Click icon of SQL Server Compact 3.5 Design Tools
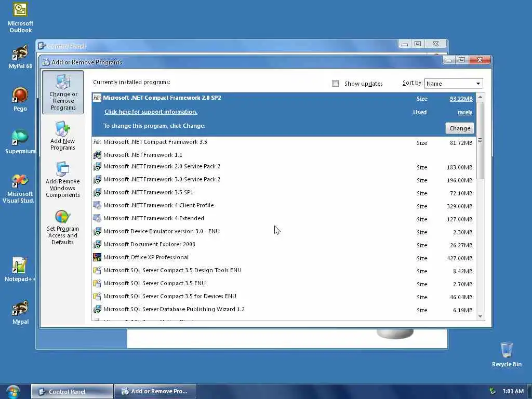 pyautogui.click(x=97, y=270)
